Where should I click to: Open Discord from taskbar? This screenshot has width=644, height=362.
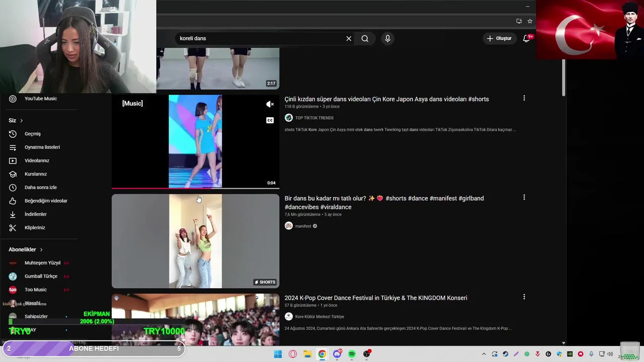pyautogui.click(x=337, y=354)
